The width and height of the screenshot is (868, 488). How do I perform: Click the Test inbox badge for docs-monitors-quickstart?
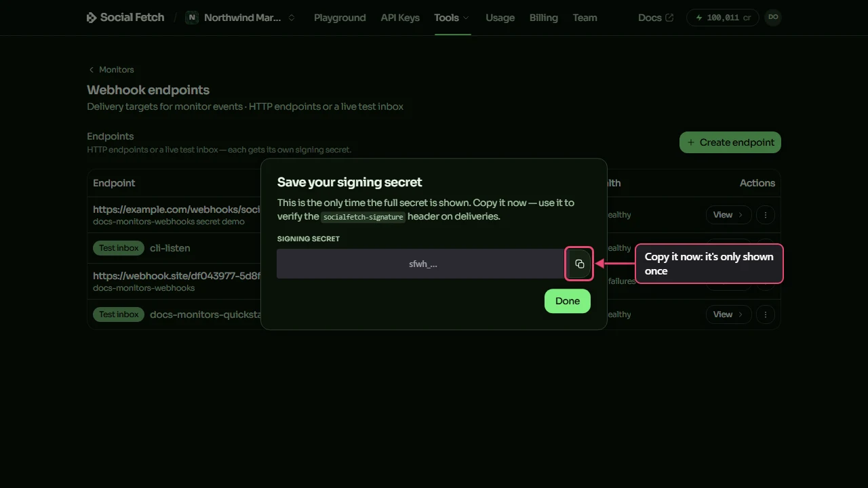click(x=119, y=314)
